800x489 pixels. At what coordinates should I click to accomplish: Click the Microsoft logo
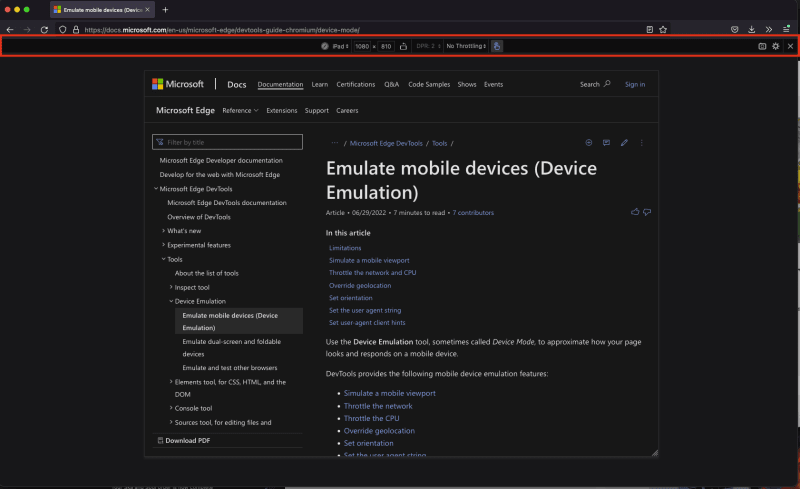point(178,84)
